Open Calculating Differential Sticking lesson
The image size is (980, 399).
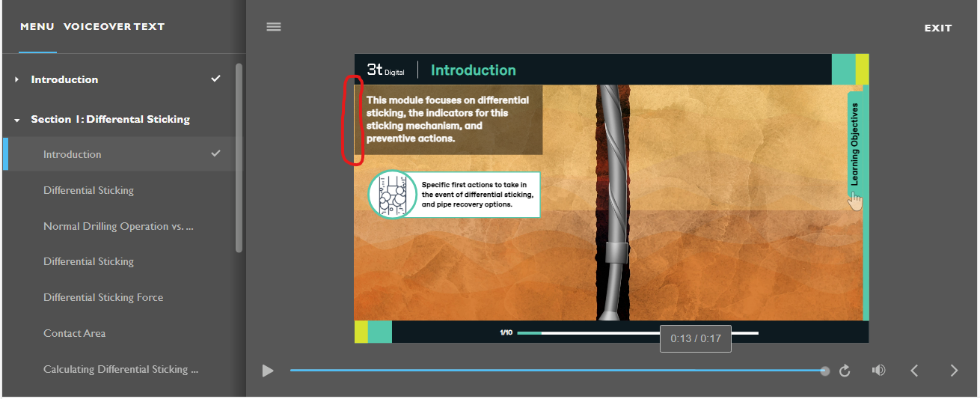click(120, 369)
